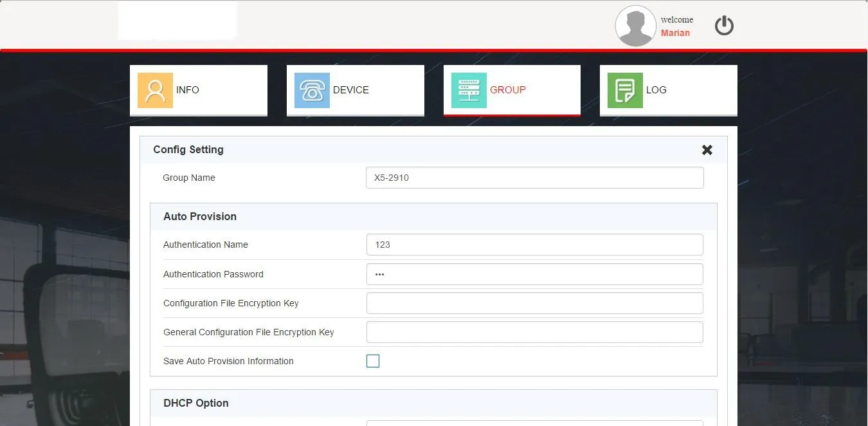Collapse the Config Setting panel header

[x=188, y=149]
